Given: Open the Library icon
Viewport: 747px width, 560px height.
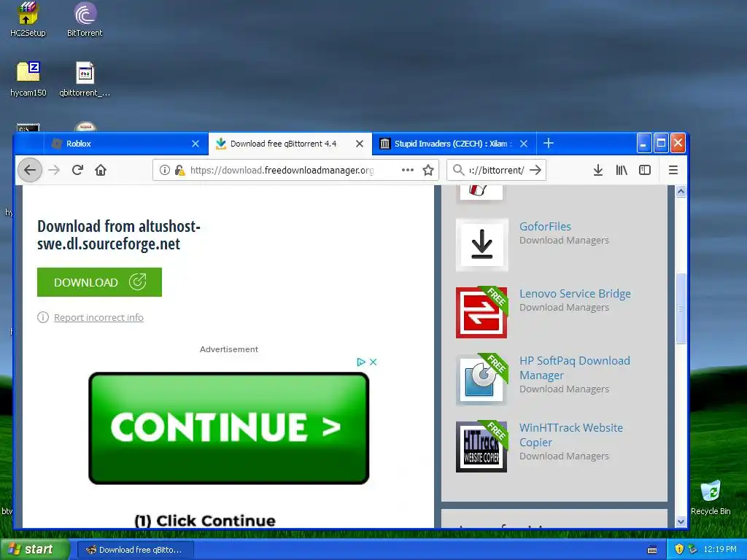Looking at the screenshot, I should click(622, 170).
